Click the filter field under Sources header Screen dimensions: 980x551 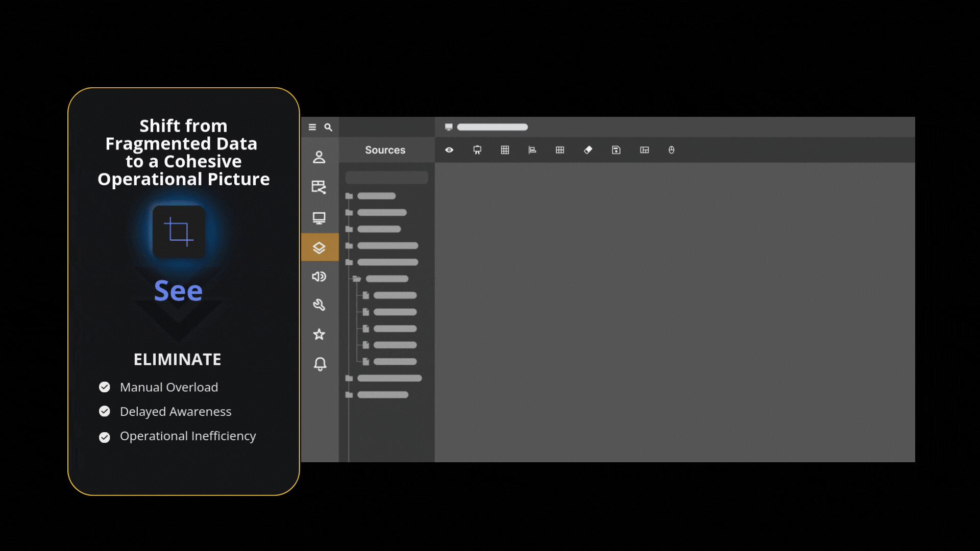(x=386, y=178)
